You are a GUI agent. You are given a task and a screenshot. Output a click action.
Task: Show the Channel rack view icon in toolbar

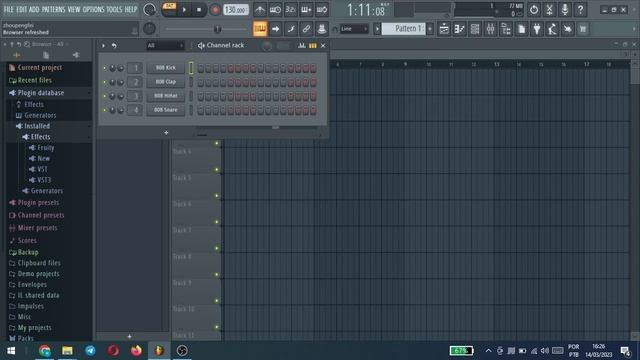tap(475, 29)
